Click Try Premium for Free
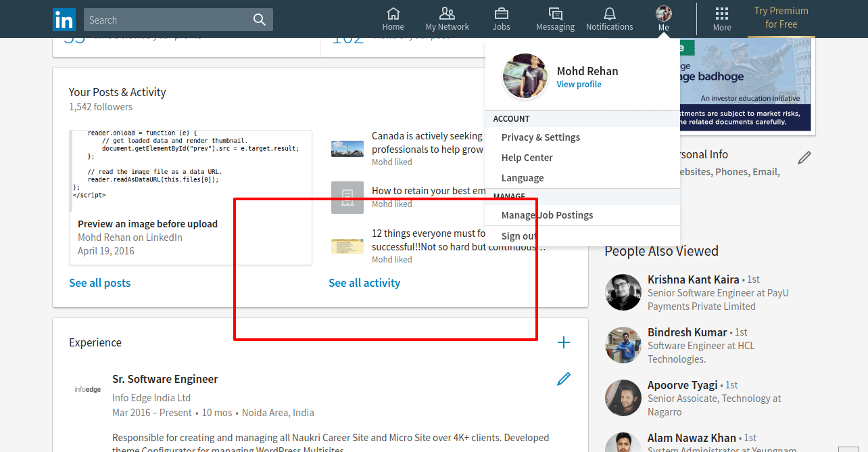Image resolution: width=868 pixels, height=452 pixels. 781,18
